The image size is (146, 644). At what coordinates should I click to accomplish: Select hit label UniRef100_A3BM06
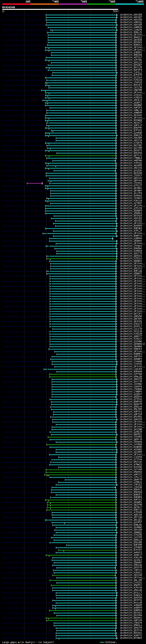point(131,239)
